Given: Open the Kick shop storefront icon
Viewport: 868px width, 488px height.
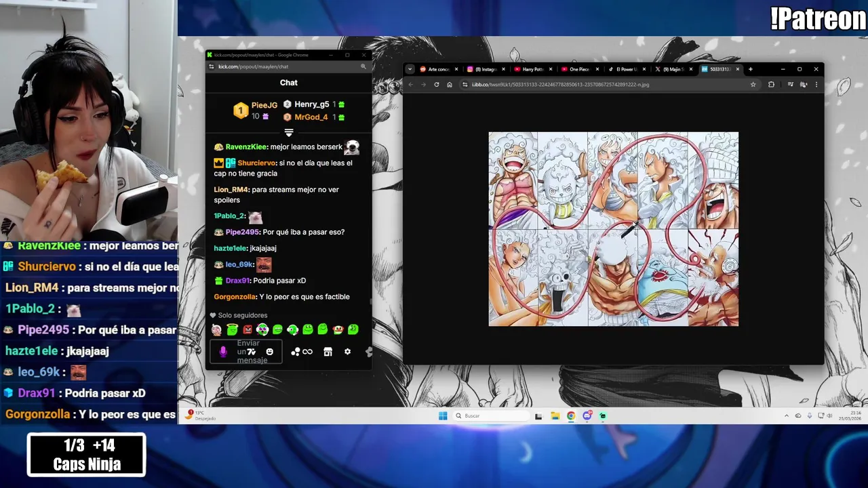Looking at the screenshot, I should [x=328, y=352].
